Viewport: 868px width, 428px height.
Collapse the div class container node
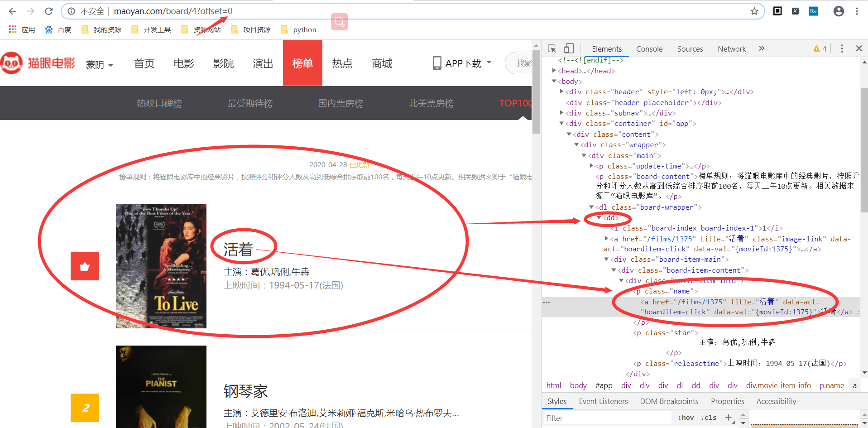pos(561,123)
